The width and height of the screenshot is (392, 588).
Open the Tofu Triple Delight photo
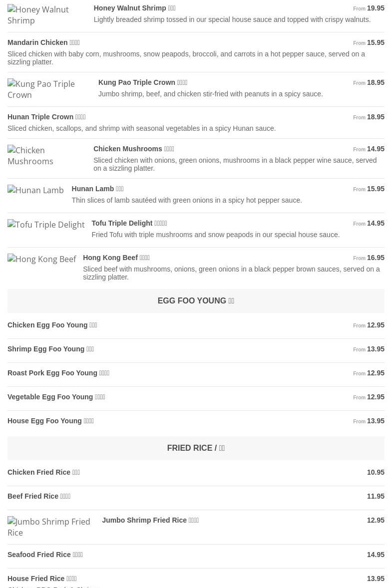tap(46, 225)
